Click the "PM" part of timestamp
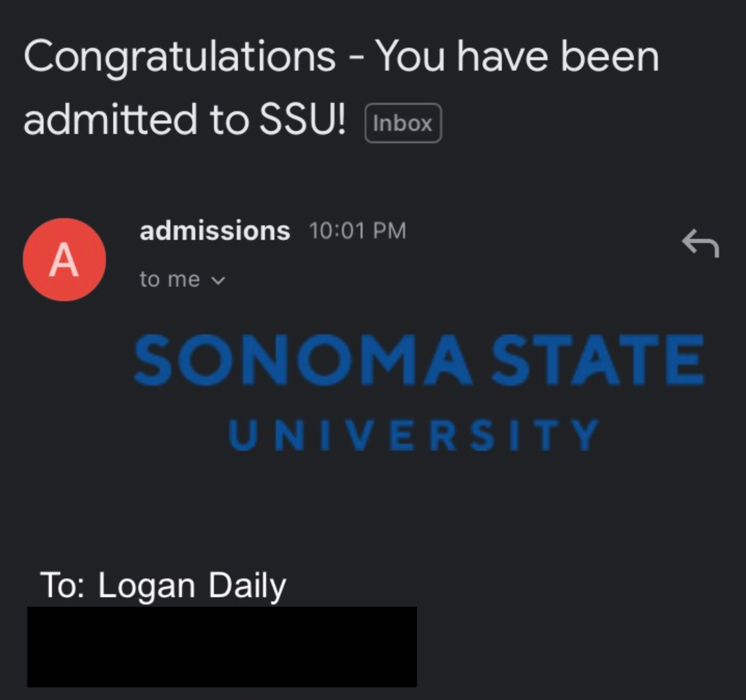Viewport: 746px width, 700px height. coord(389,231)
